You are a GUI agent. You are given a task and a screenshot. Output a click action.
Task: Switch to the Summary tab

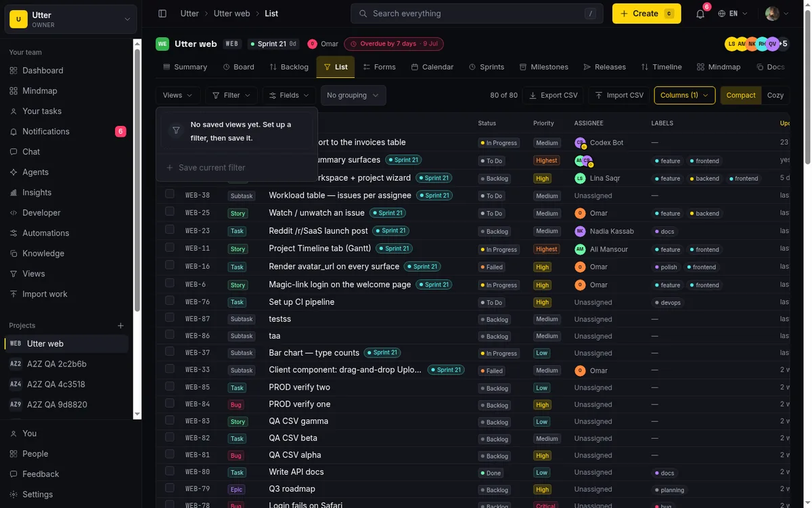click(x=185, y=67)
